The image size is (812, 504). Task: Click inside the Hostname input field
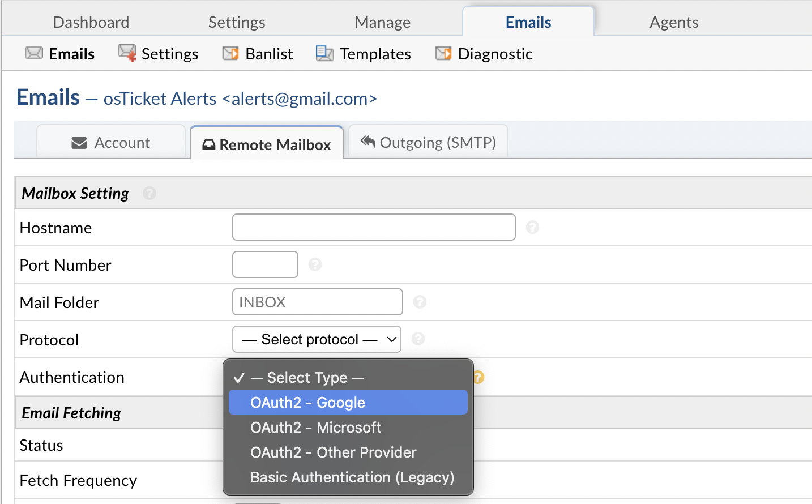pyautogui.click(x=373, y=227)
